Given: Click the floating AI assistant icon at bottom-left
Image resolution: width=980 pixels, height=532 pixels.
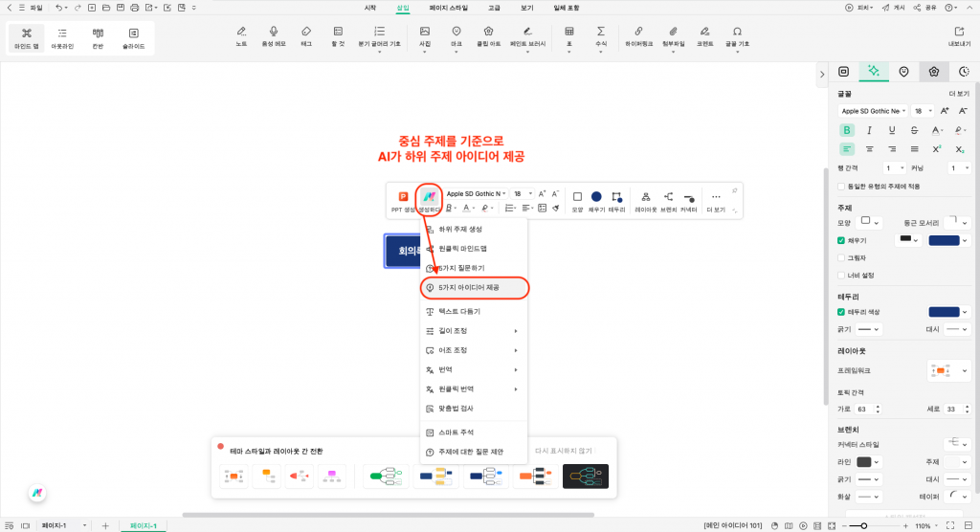Looking at the screenshot, I should tap(37, 491).
